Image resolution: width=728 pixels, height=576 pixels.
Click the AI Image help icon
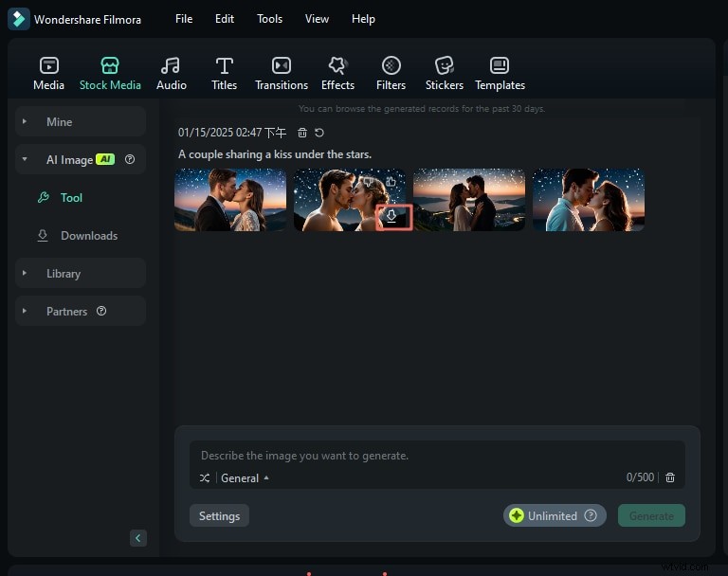[130, 159]
